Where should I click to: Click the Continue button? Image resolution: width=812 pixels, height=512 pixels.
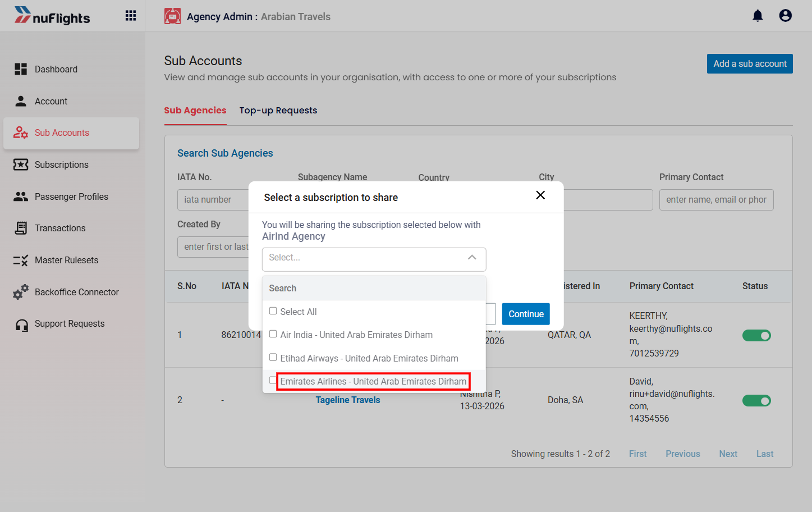click(526, 314)
